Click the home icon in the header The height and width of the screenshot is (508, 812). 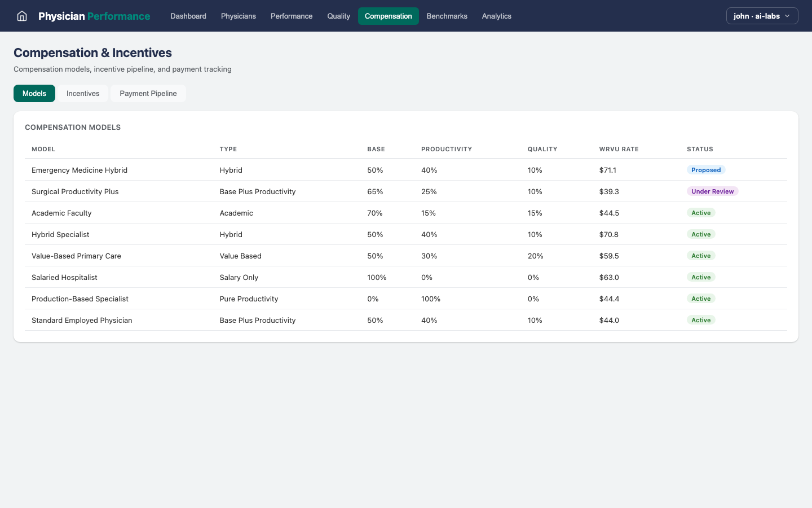(x=22, y=16)
